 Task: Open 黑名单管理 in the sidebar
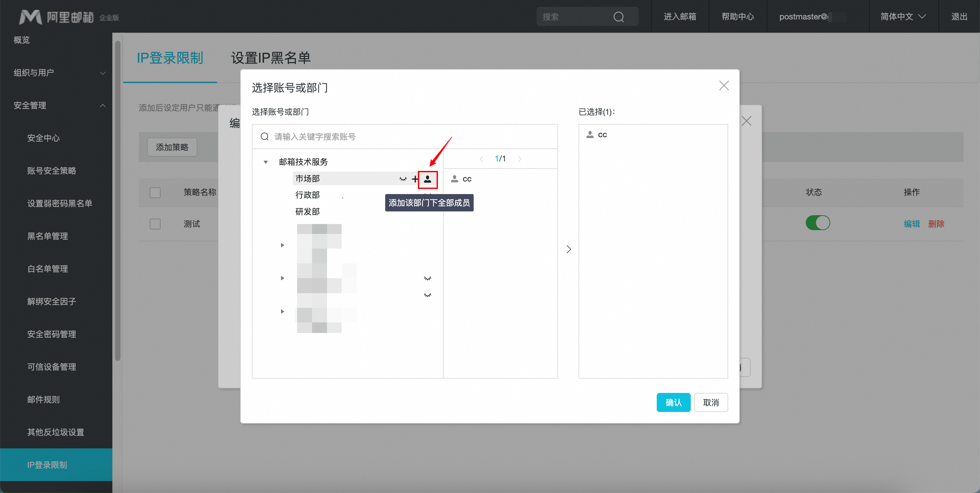tap(48, 236)
